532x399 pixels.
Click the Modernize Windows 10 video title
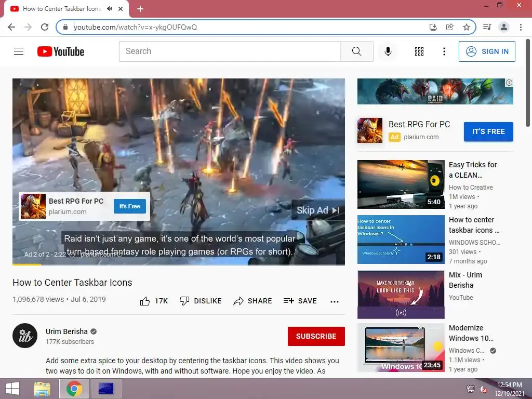[471, 333]
